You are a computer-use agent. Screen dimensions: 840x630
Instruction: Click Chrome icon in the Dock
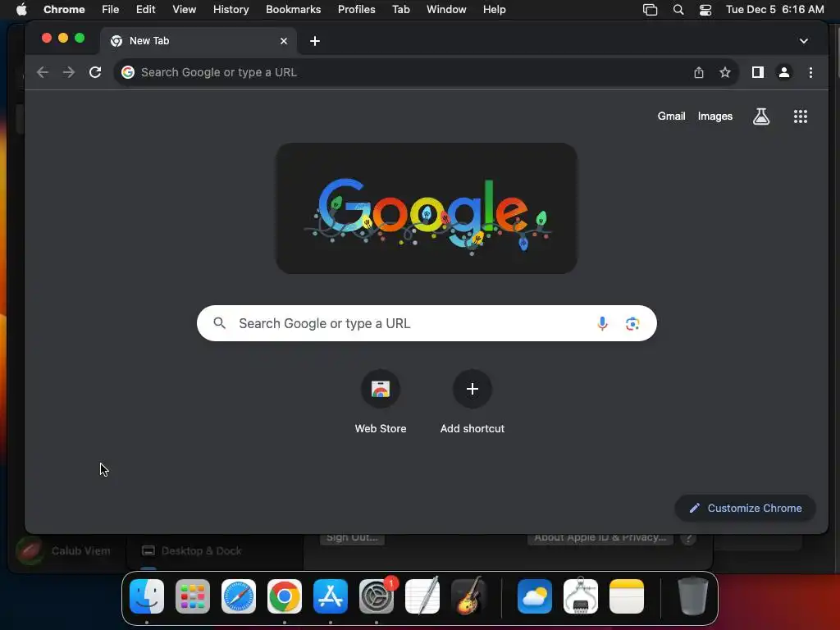click(x=285, y=596)
